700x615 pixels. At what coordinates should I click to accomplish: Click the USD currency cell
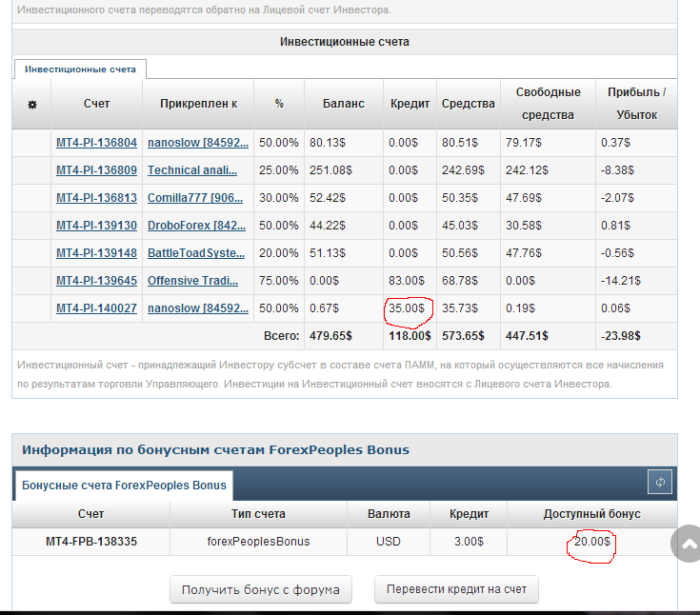(389, 542)
